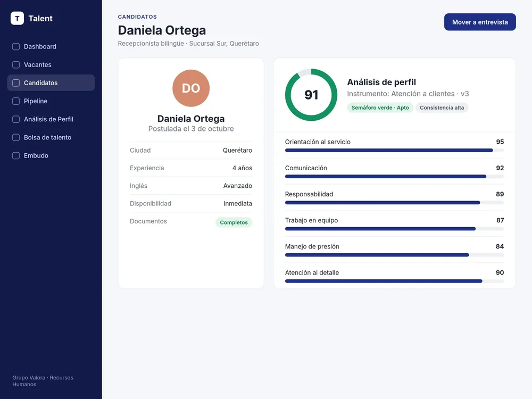The image size is (532, 399).
Task: Navigate to Bolsa de talento
Action: (x=51, y=137)
